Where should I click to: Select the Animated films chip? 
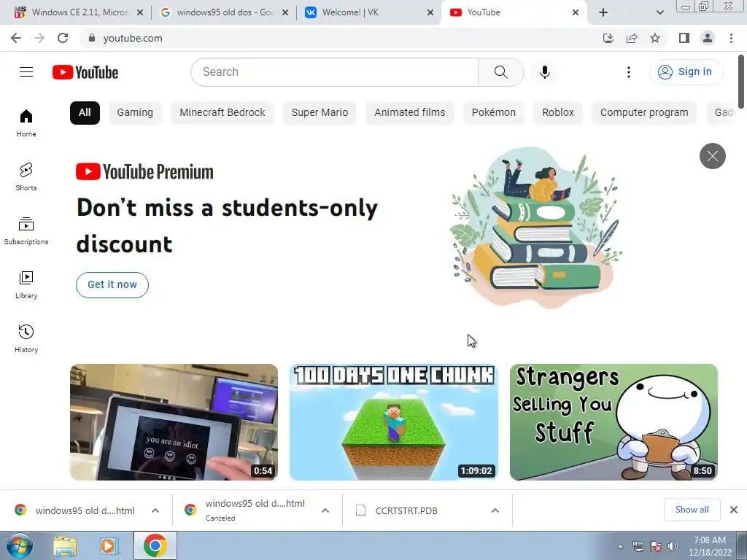pyautogui.click(x=410, y=113)
